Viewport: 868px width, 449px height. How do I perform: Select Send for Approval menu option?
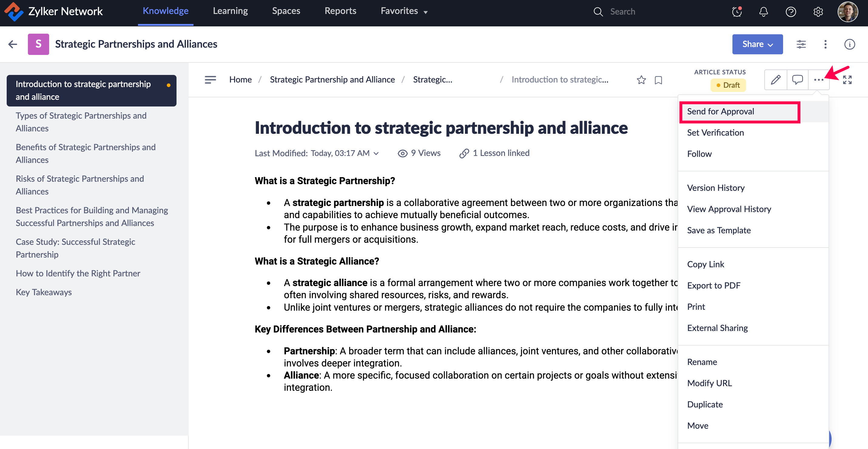pos(720,112)
